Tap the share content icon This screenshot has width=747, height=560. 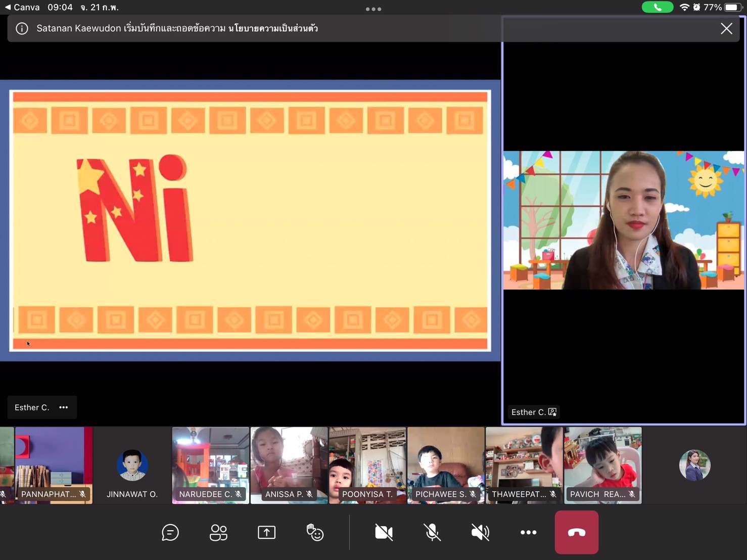tap(266, 532)
